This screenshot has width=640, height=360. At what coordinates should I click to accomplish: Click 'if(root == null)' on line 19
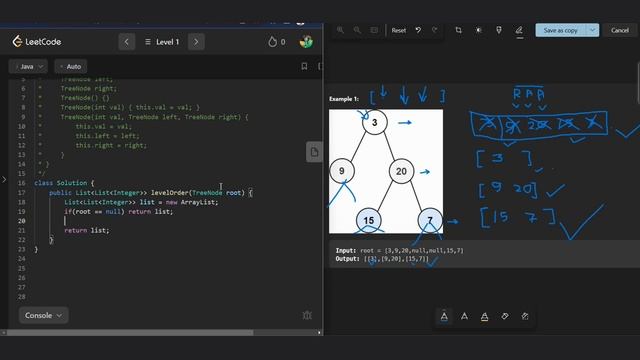(94, 211)
